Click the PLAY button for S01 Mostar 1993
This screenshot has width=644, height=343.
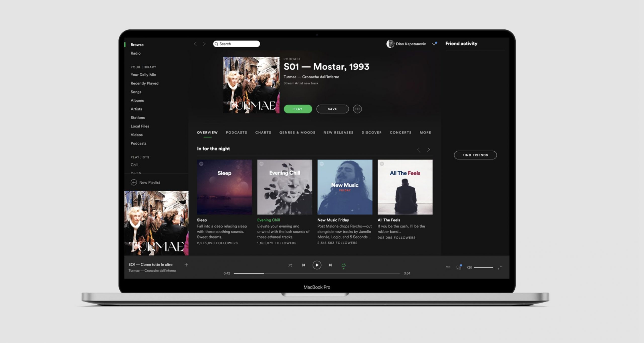[298, 109]
